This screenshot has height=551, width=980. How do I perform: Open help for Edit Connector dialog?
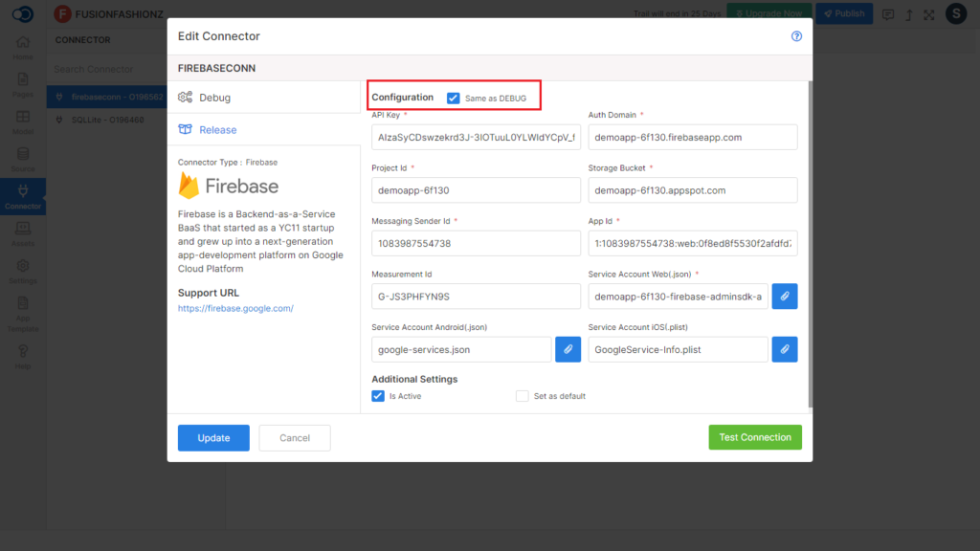[x=796, y=36]
